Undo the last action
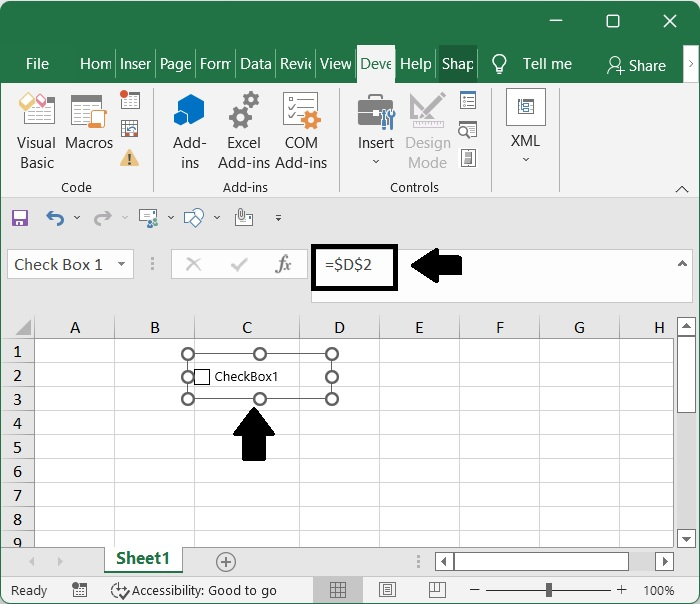Screen dimensions: 700x604 coord(55,218)
